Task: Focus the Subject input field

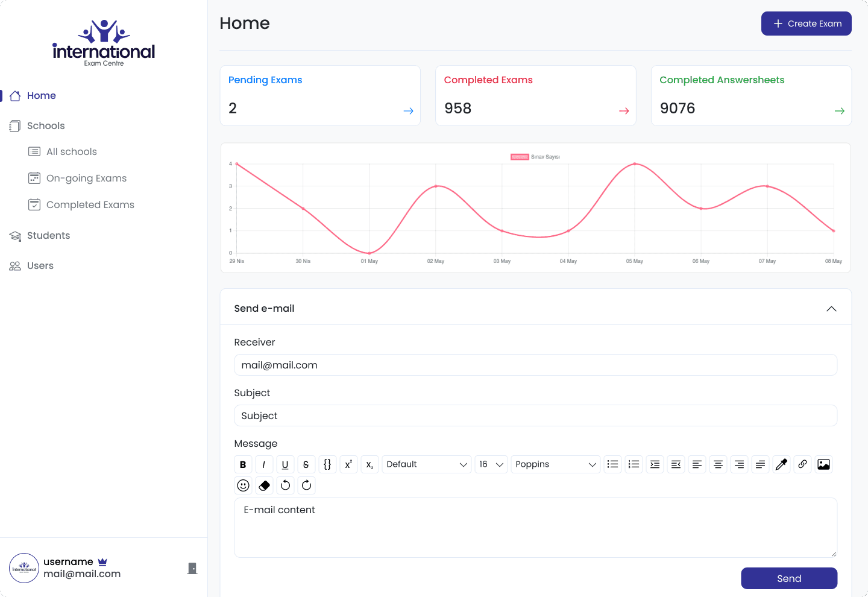Action: pos(535,415)
